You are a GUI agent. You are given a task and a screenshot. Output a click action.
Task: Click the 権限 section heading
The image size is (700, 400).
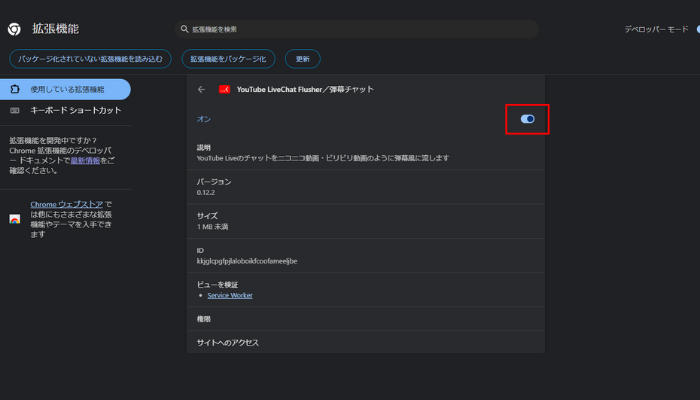tap(204, 319)
